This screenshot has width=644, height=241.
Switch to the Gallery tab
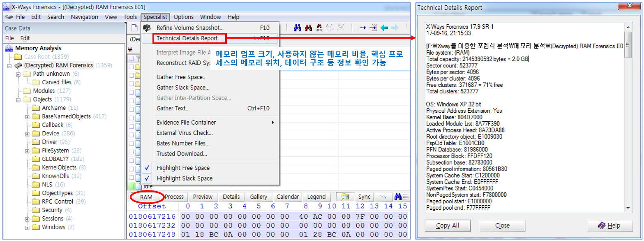(x=259, y=197)
